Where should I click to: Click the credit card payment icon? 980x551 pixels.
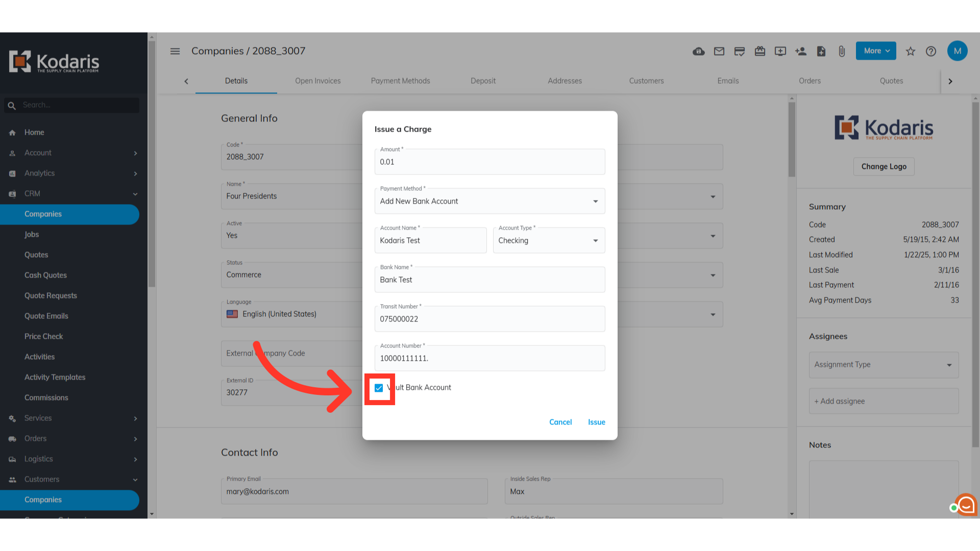coord(740,51)
